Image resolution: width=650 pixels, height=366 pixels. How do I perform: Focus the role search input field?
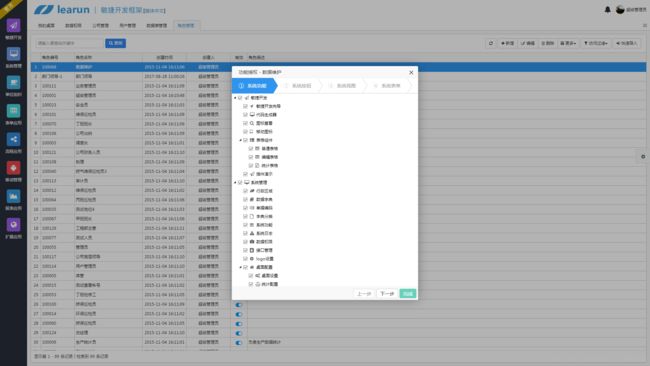pos(69,43)
